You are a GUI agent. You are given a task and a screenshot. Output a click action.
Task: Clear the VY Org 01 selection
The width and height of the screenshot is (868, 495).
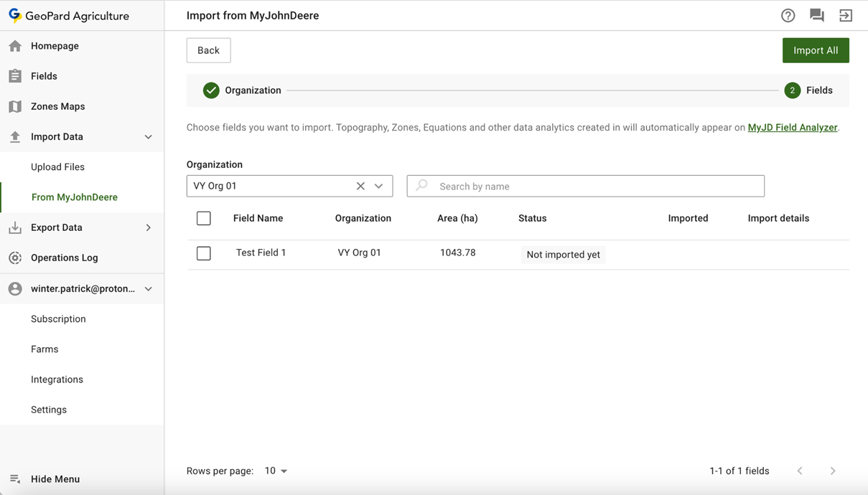(360, 186)
